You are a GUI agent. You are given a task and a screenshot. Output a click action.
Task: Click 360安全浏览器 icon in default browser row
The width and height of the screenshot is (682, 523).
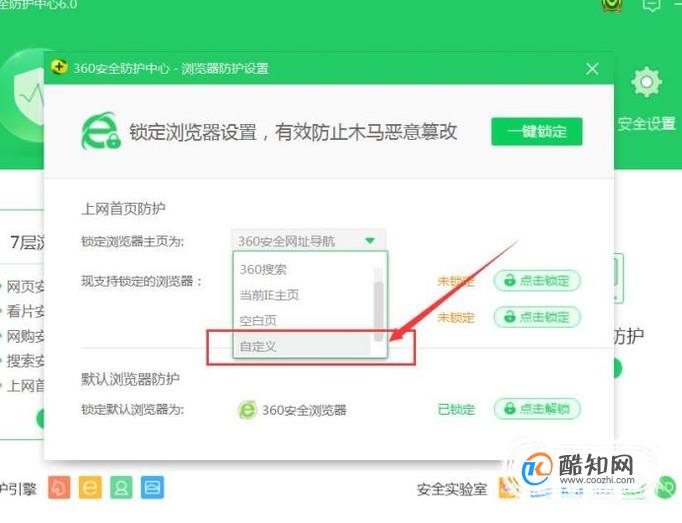[247, 410]
